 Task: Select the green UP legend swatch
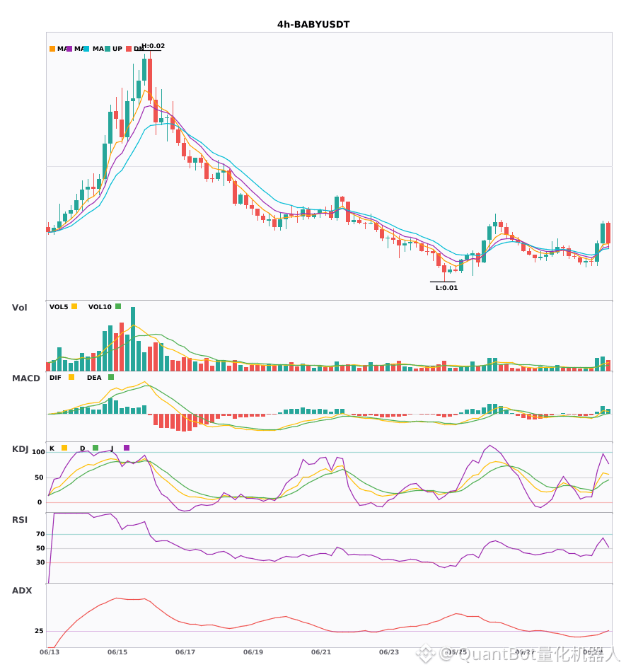coord(108,49)
